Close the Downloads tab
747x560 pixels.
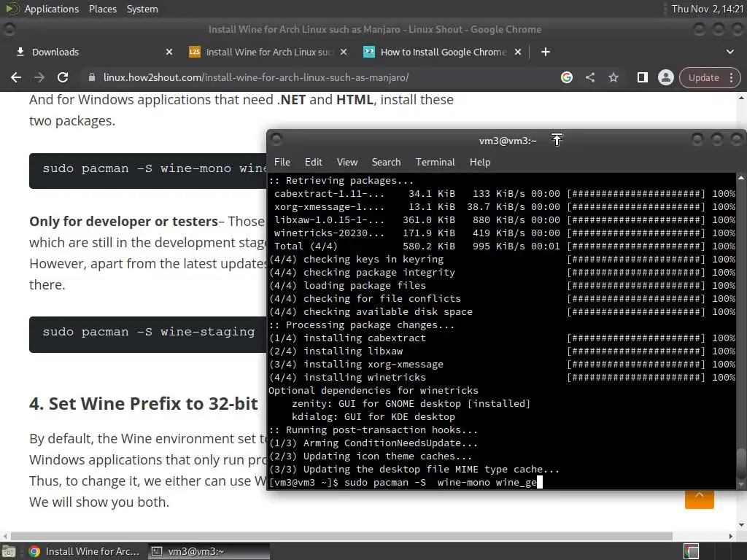point(169,52)
